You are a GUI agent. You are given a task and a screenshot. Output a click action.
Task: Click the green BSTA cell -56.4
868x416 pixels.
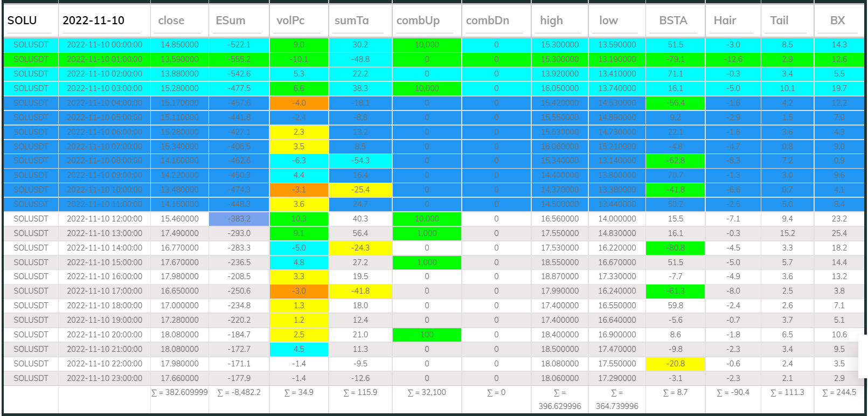[676, 103]
